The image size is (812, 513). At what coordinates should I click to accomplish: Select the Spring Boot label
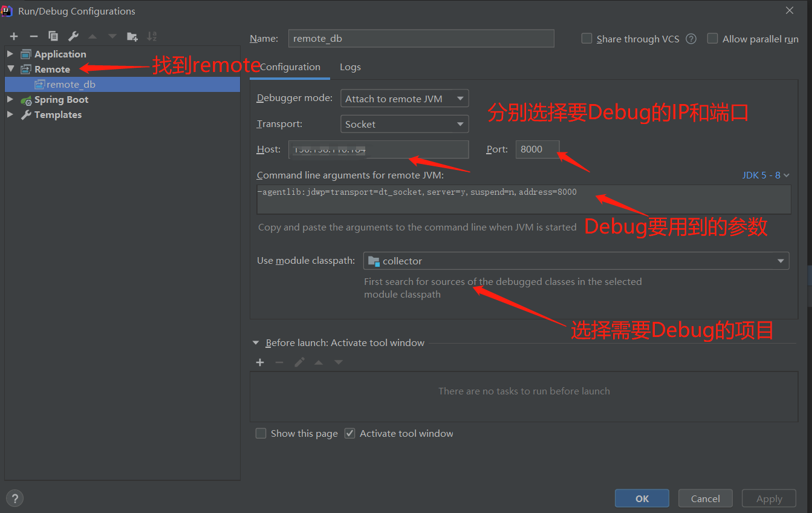point(61,99)
